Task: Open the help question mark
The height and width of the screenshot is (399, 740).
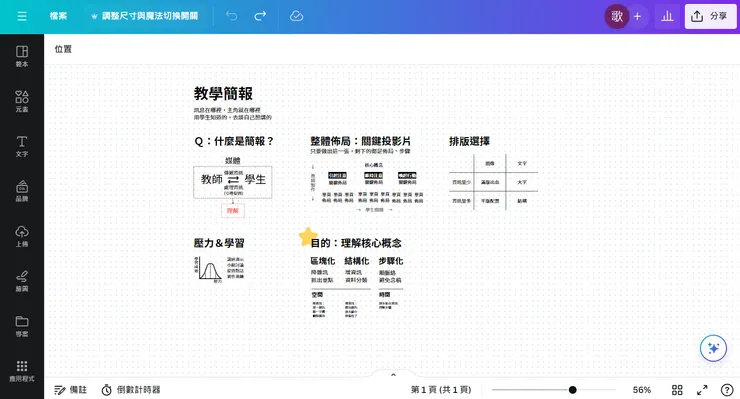Action: point(727,390)
